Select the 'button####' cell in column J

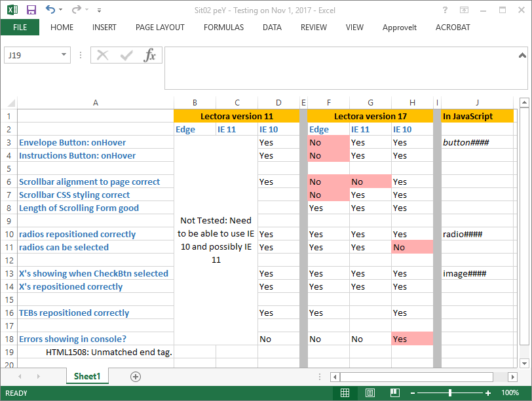tap(478, 142)
